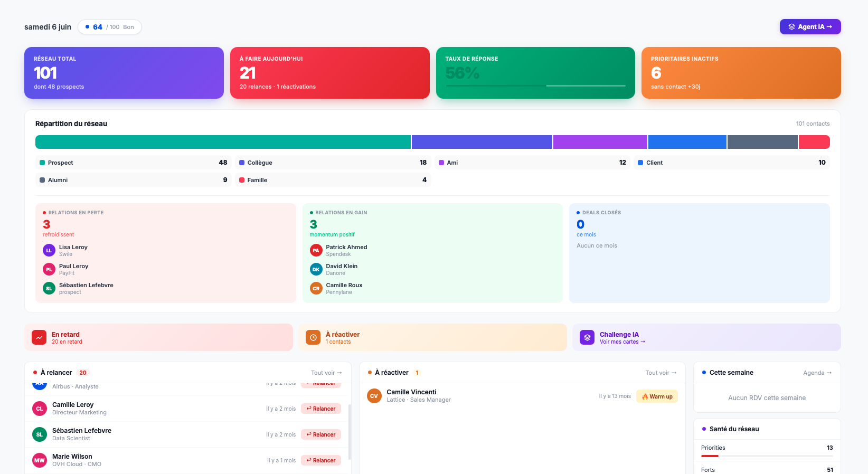Screen dimensions: 868x474
Task: Click the red Famille segment of distribution bar
Action: [x=814, y=142]
